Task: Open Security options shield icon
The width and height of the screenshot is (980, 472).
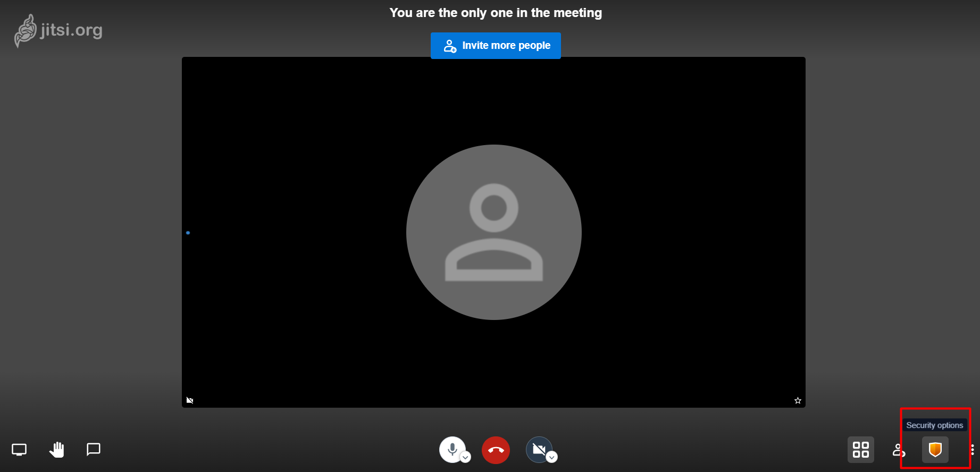Action: (935, 450)
